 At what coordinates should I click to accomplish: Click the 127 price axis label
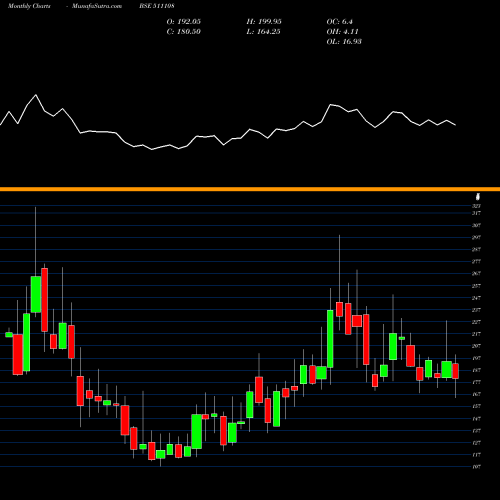pyautogui.click(x=476, y=443)
